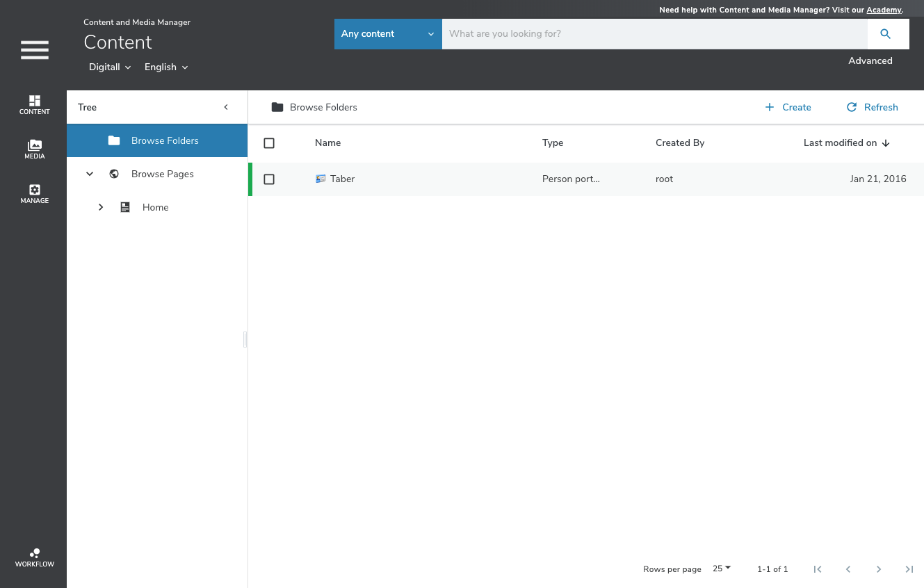924x588 pixels.
Task: Check the Taber row checkbox
Action: click(x=269, y=179)
